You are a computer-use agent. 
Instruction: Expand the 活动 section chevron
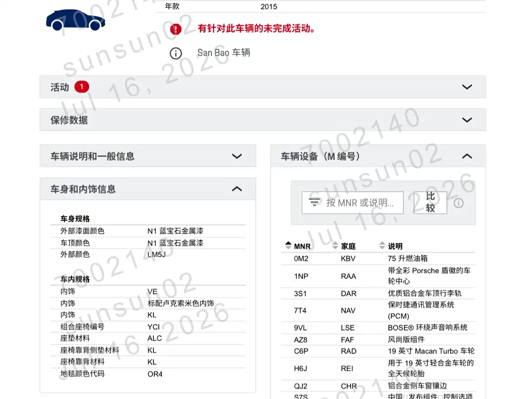coord(467,87)
